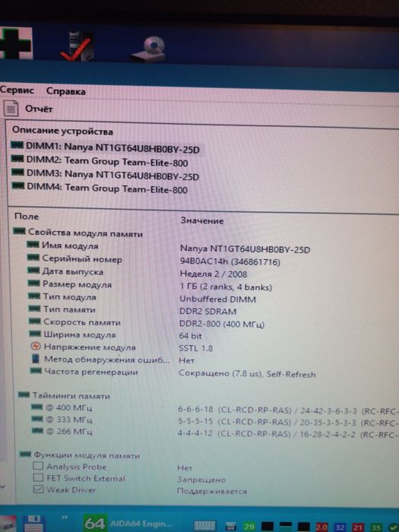Click the green 29 tray sensor icon

249,527
